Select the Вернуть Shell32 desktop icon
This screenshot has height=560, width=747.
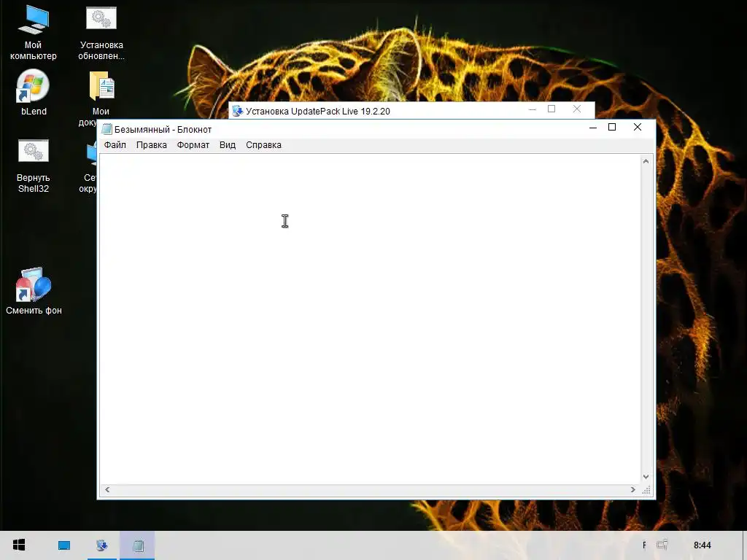(34, 166)
